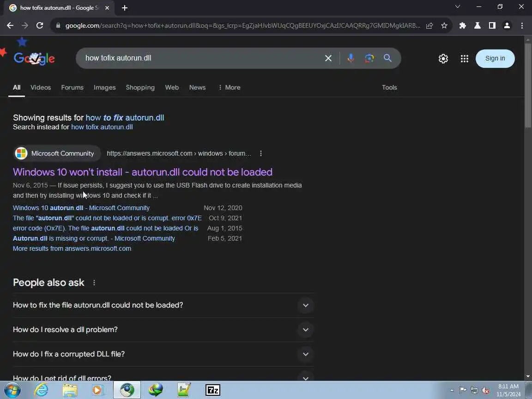Expand 'How to fix the file autorun.dll' question
The height and width of the screenshot is (399, 532).
click(x=163, y=305)
